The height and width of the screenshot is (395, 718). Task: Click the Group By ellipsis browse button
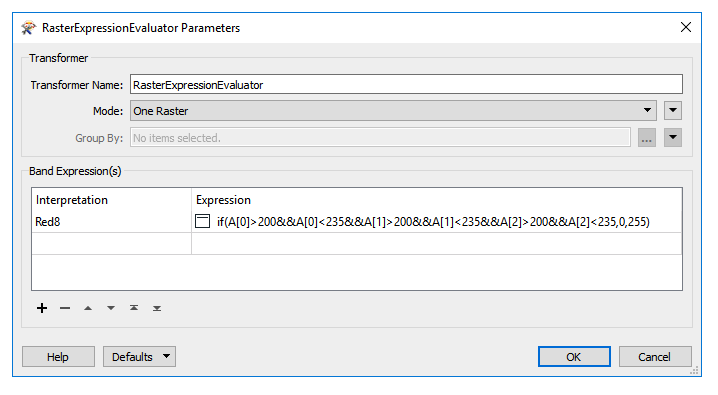click(647, 138)
